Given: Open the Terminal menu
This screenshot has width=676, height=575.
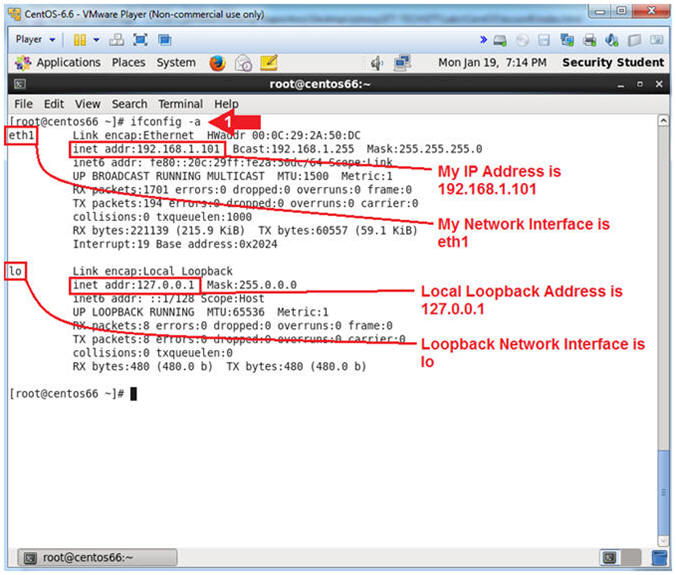Looking at the screenshot, I should [x=180, y=104].
